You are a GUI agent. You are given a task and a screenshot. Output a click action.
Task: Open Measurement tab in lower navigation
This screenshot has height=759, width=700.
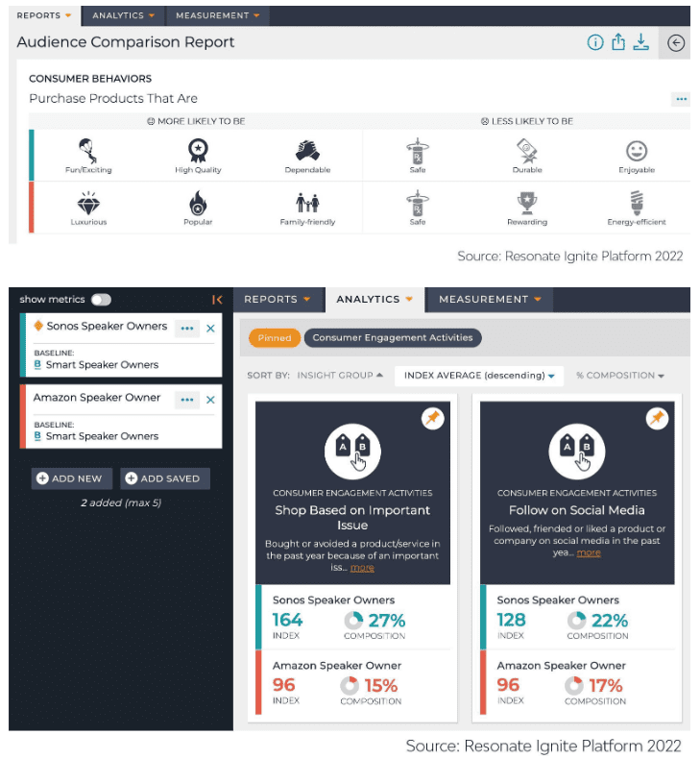coord(490,299)
